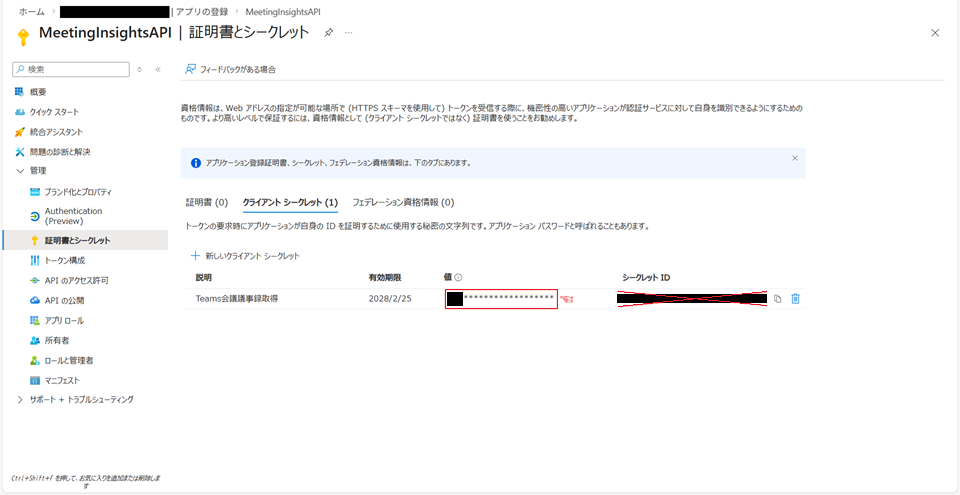Image resolution: width=960 pixels, height=495 pixels.
Task: Click the 説明 column header
Action: coord(204,278)
